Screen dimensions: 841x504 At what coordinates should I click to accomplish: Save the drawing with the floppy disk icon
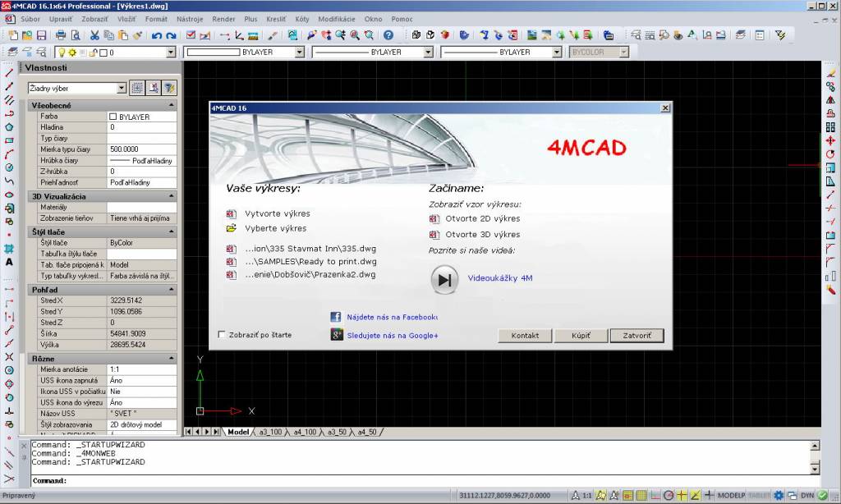[41, 35]
